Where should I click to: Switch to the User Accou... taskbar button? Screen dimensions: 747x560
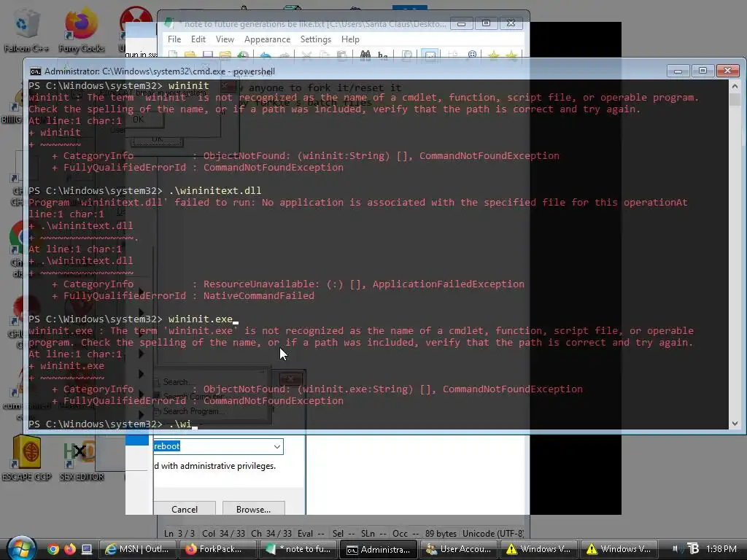click(458, 549)
